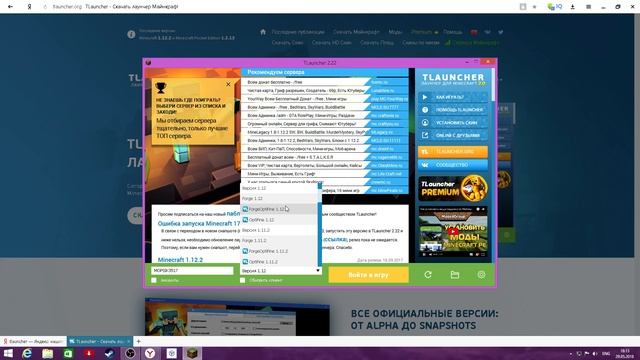Launch Internet Explorer from the taskbar
This screenshot has width=640, height=360.
(x=27, y=353)
